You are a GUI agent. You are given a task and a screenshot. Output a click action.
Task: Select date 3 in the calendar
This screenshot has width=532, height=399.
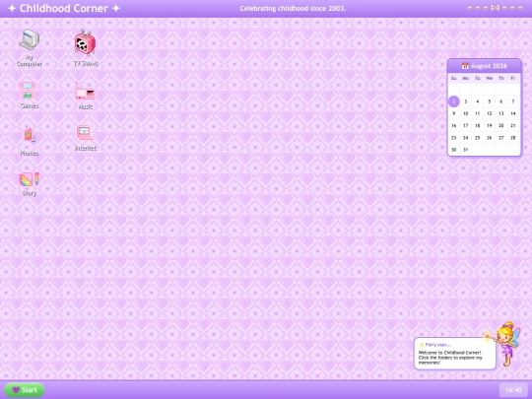465,101
